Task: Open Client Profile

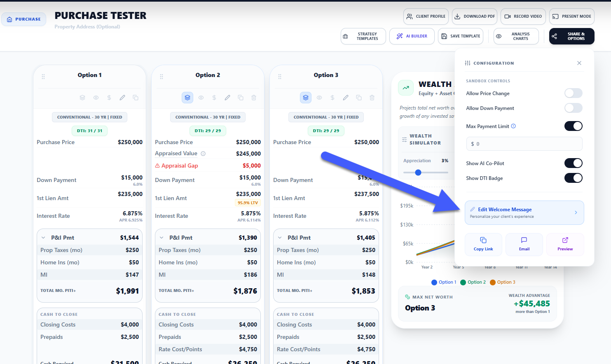Action: pyautogui.click(x=426, y=16)
